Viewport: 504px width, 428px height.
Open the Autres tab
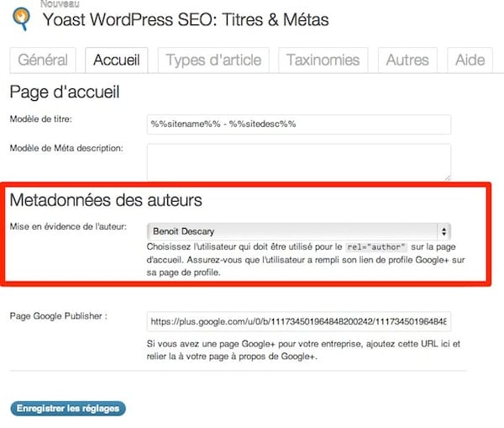pyautogui.click(x=407, y=61)
